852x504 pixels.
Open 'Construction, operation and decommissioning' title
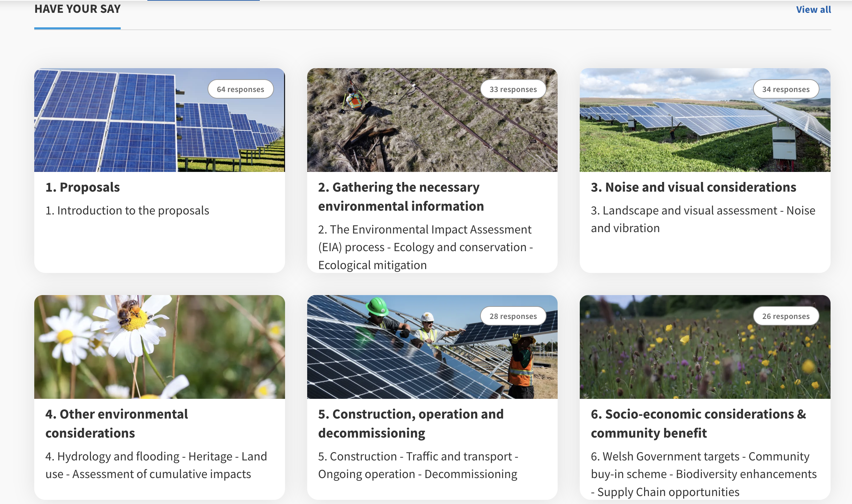(x=411, y=423)
